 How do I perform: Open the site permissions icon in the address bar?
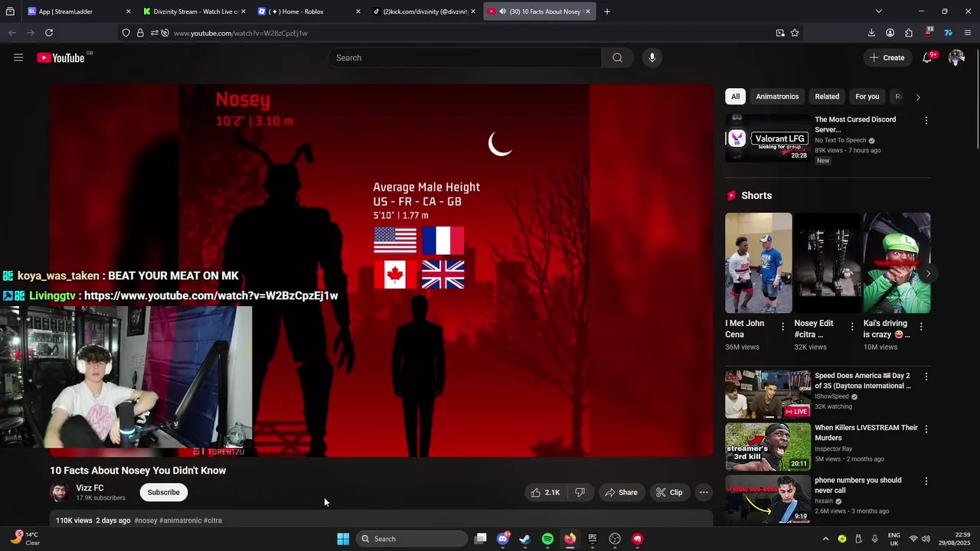[154, 33]
